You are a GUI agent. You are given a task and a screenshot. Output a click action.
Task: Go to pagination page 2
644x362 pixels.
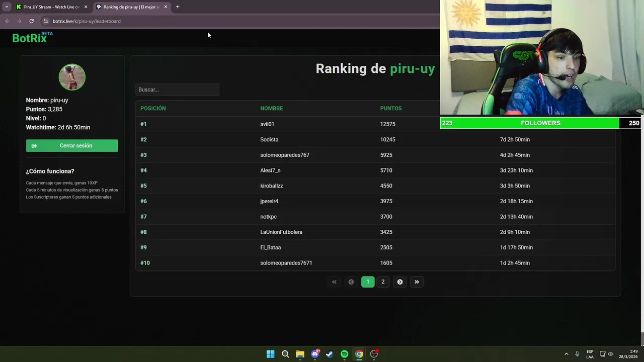[383, 282]
